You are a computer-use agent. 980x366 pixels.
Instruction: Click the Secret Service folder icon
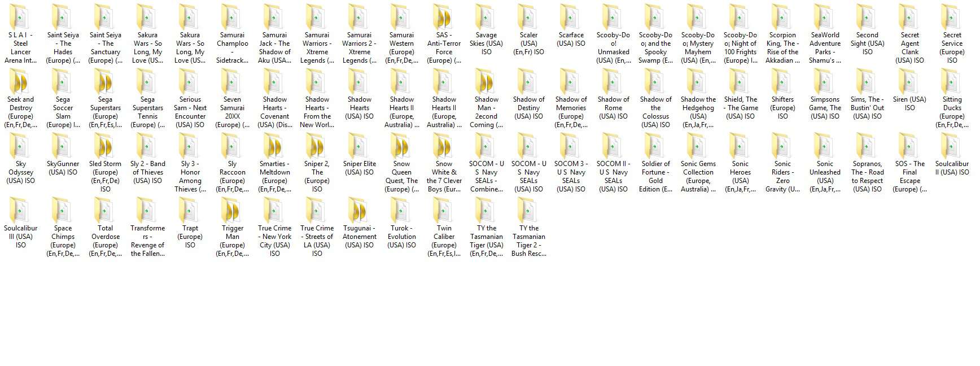(952, 16)
